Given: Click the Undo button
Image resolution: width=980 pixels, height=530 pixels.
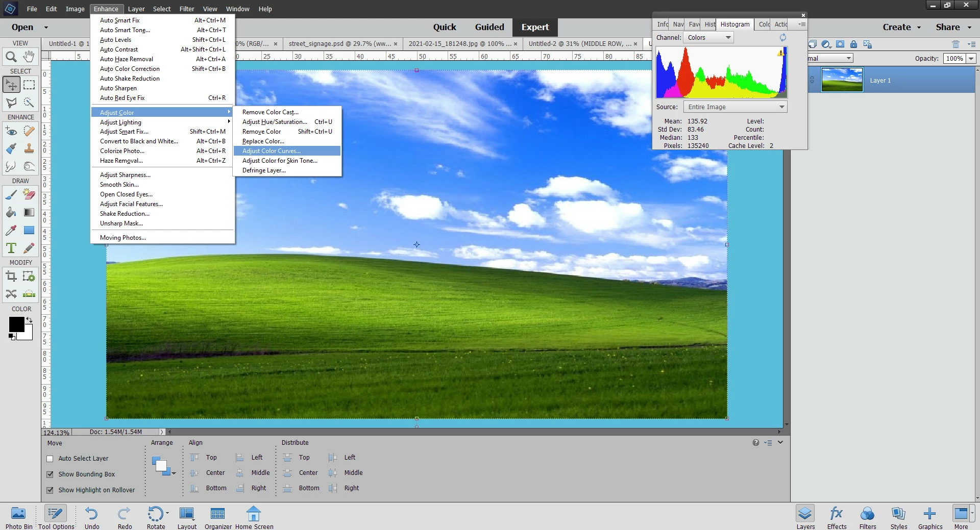Looking at the screenshot, I should tap(92, 517).
